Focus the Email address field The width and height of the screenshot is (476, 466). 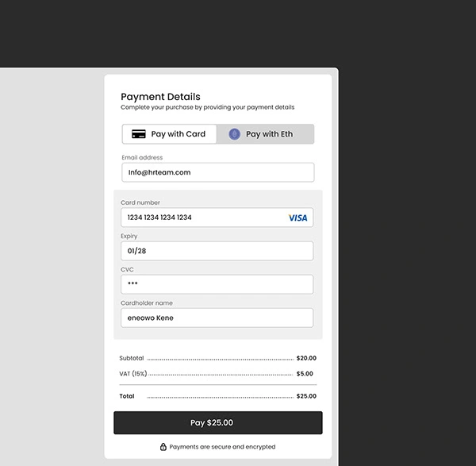(217, 172)
